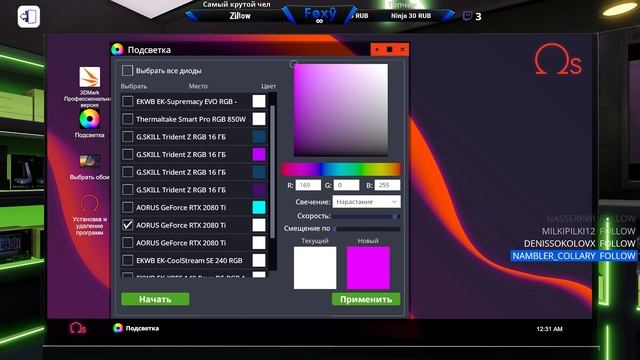
Task: Maximize the Подсветка window
Action: pyautogui.click(x=389, y=49)
